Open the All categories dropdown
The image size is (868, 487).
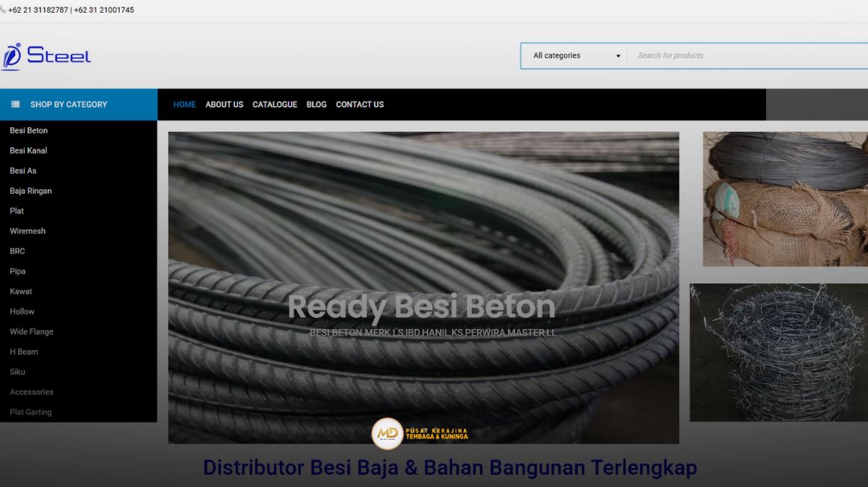click(574, 55)
